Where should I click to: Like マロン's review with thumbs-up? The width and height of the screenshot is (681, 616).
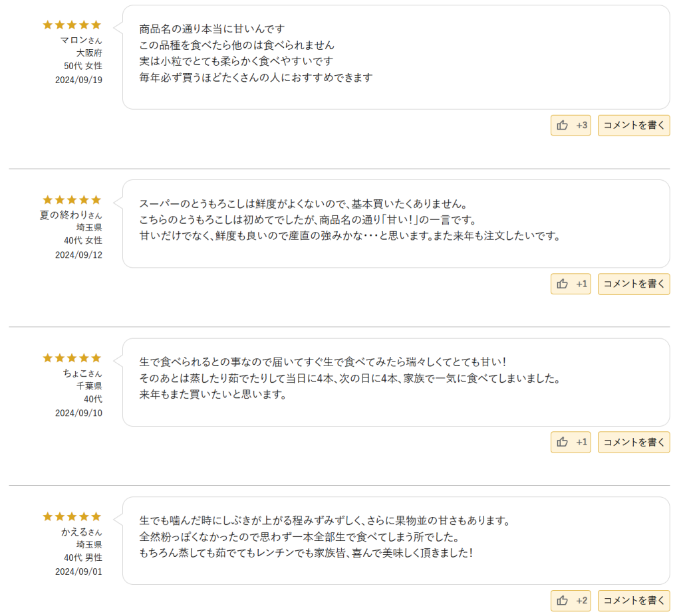(x=570, y=126)
